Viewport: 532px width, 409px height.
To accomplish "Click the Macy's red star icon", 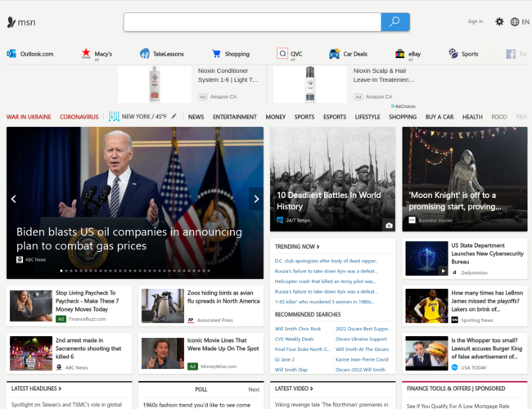I will [x=86, y=53].
